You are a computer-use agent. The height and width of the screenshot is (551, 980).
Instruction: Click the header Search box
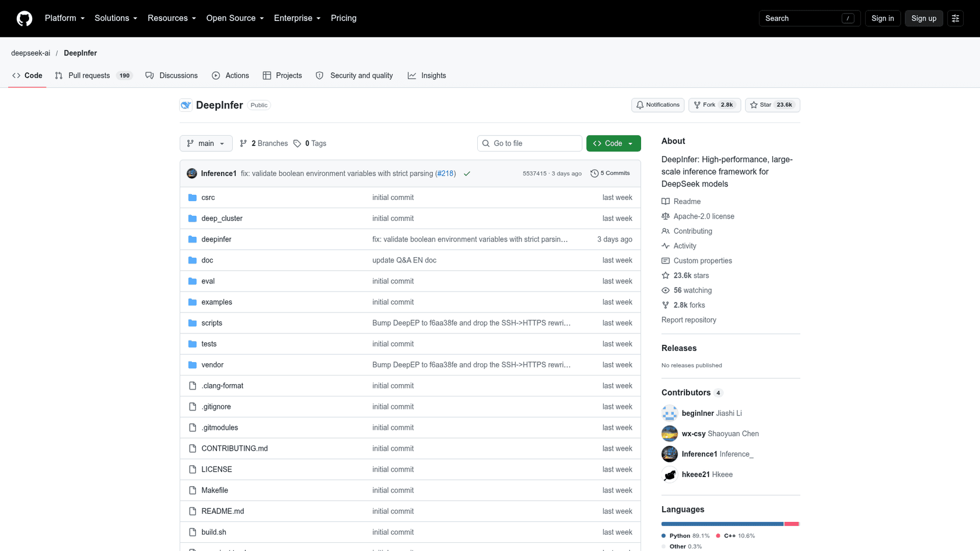pos(810,19)
